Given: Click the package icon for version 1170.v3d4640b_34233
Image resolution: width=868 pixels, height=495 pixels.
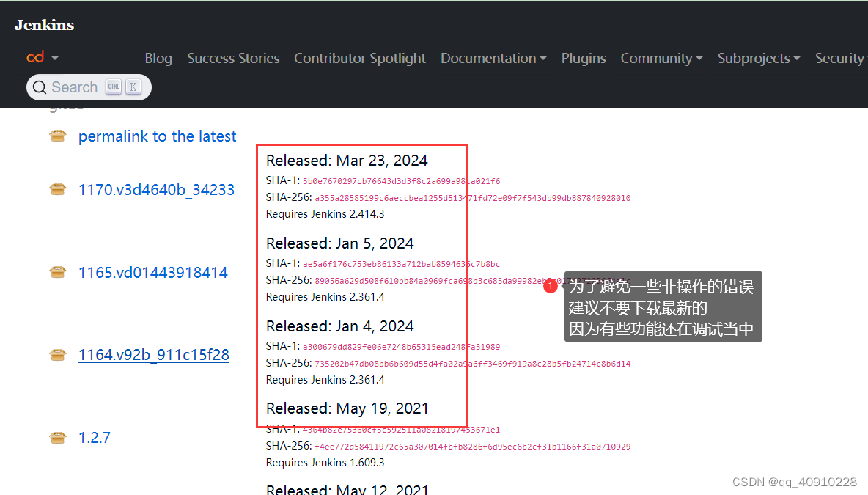Looking at the screenshot, I should click(58, 189).
